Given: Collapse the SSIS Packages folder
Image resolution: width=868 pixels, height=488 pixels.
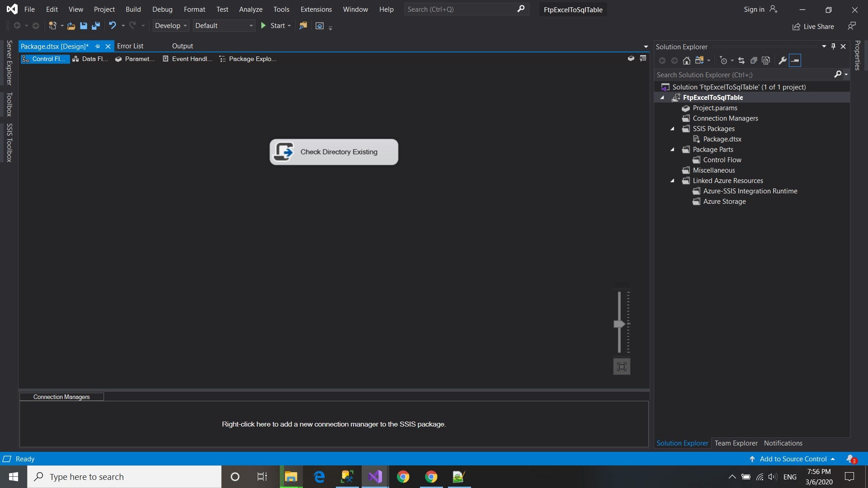Looking at the screenshot, I should (672, 129).
